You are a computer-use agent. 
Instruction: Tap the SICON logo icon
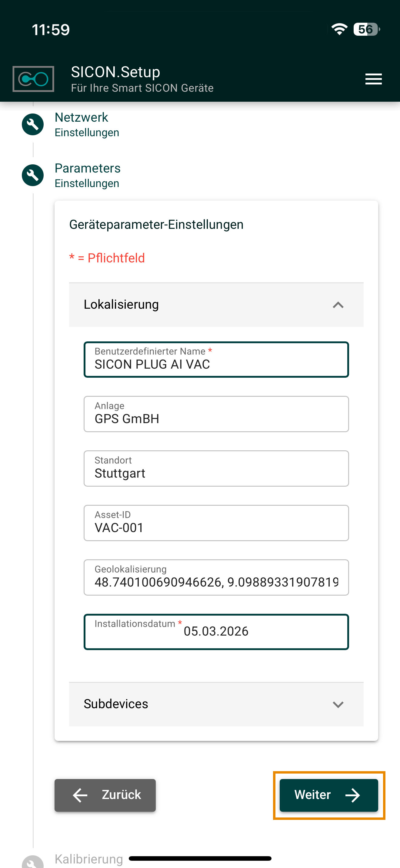pos(33,79)
